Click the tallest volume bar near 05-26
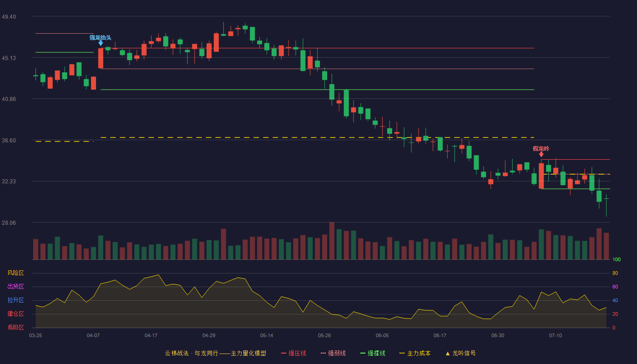Image resolution: width=637 pixels, height=364 pixels. [x=332, y=241]
